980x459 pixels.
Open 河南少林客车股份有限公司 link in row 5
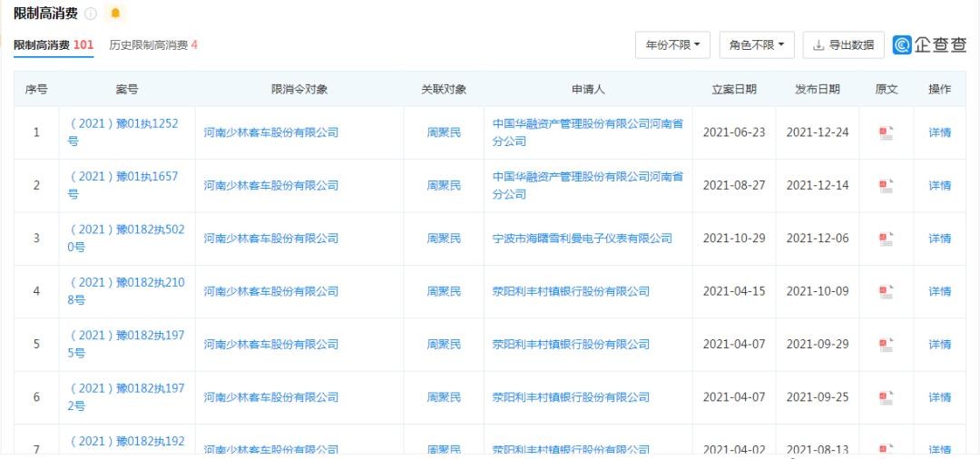[270, 345]
